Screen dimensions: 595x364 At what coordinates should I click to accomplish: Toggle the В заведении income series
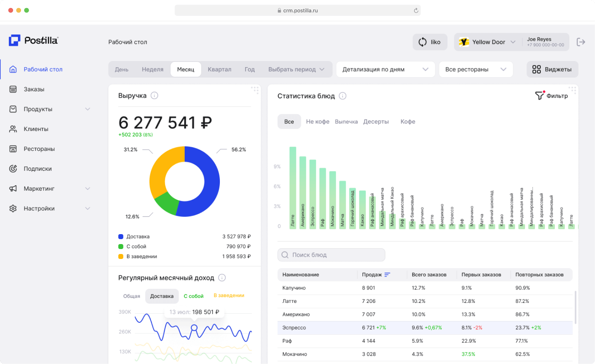point(229,296)
